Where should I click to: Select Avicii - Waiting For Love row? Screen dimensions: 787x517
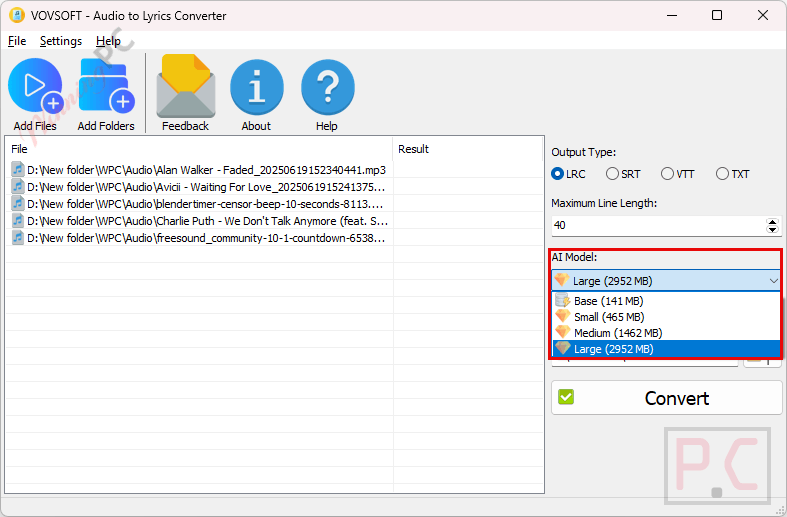pyautogui.click(x=275, y=187)
